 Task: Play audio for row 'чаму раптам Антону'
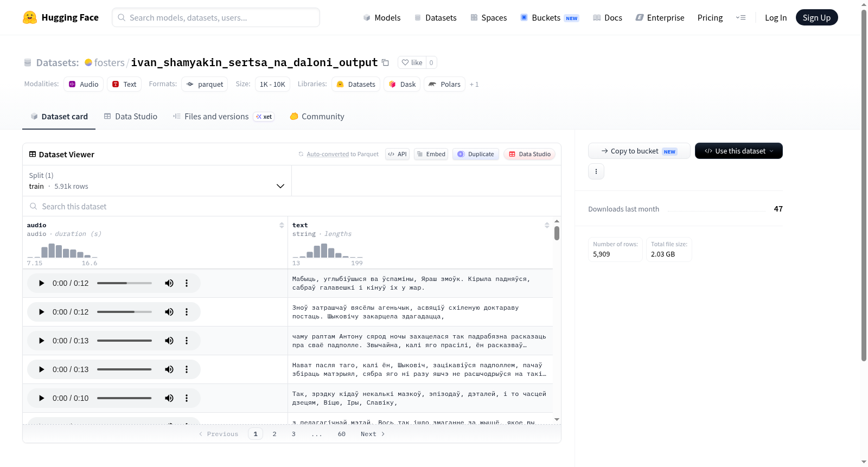pyautogui.click(x=41, y=341)
